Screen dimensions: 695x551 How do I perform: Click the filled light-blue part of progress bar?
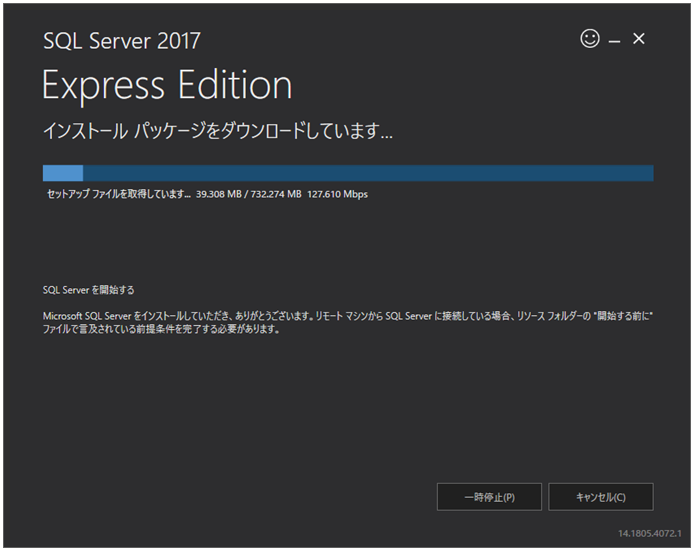[63, 173]
